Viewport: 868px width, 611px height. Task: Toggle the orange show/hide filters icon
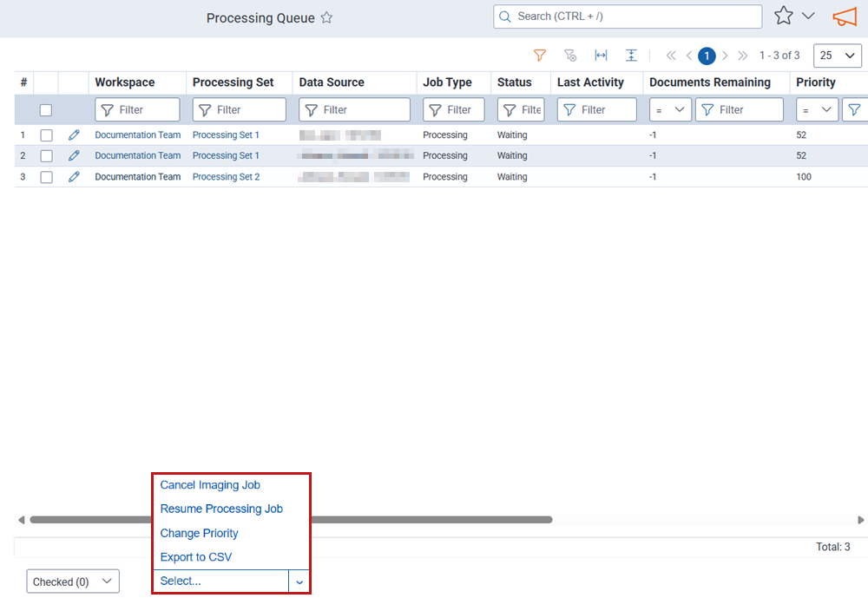click(540, 56)
